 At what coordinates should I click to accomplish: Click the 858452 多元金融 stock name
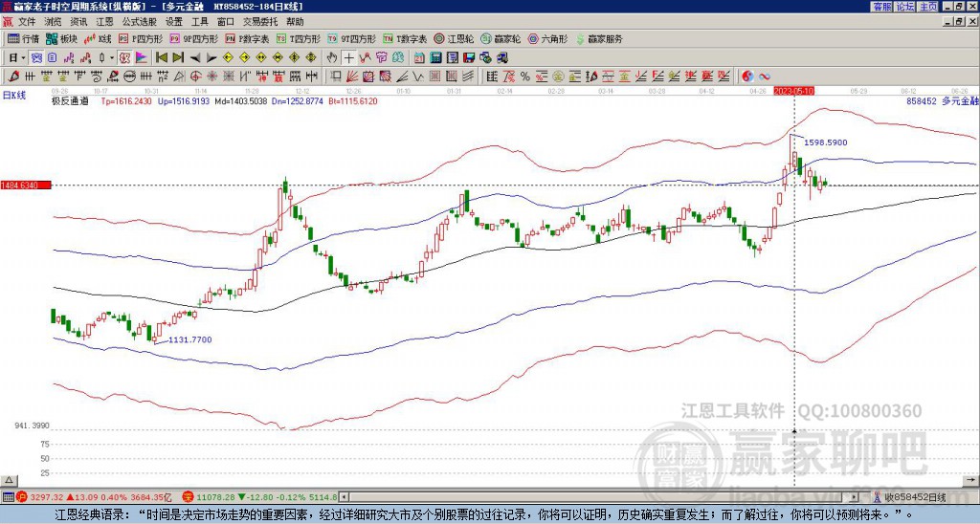click(x=943, y=100)
